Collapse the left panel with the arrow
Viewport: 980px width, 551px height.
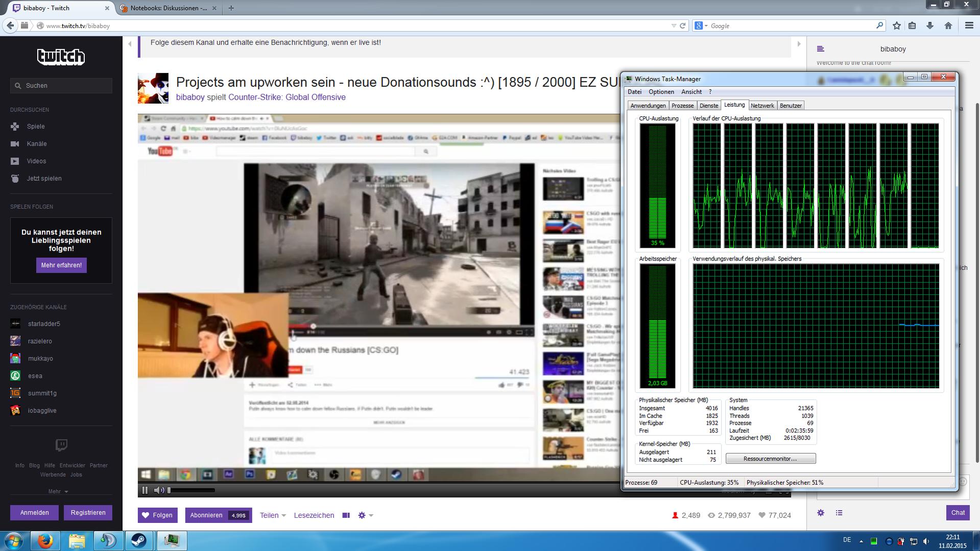tap(130, 44)
